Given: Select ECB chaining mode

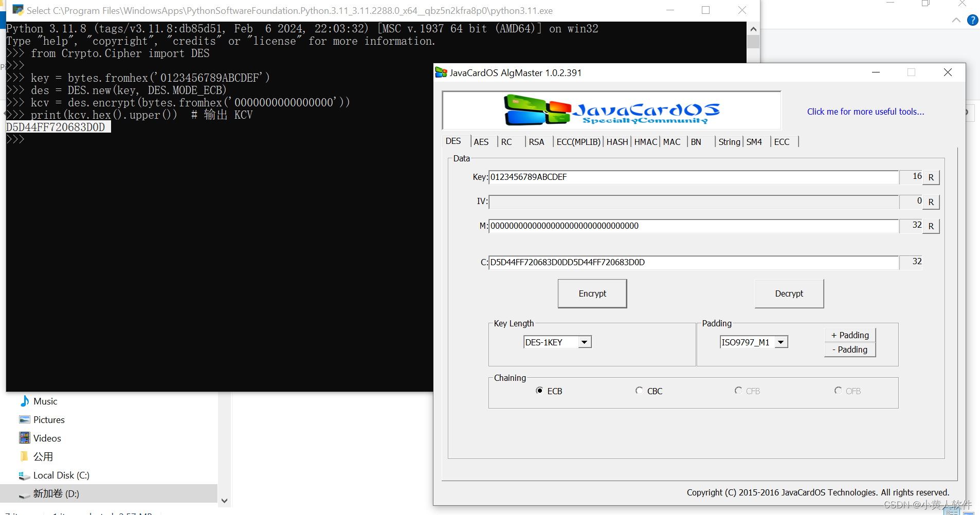Looking at the screenshot, I should click(x=540, y=391).
